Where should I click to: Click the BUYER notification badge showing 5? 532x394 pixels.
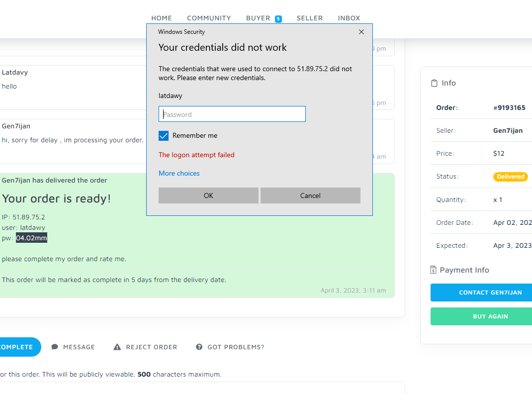tap(278, 19)
